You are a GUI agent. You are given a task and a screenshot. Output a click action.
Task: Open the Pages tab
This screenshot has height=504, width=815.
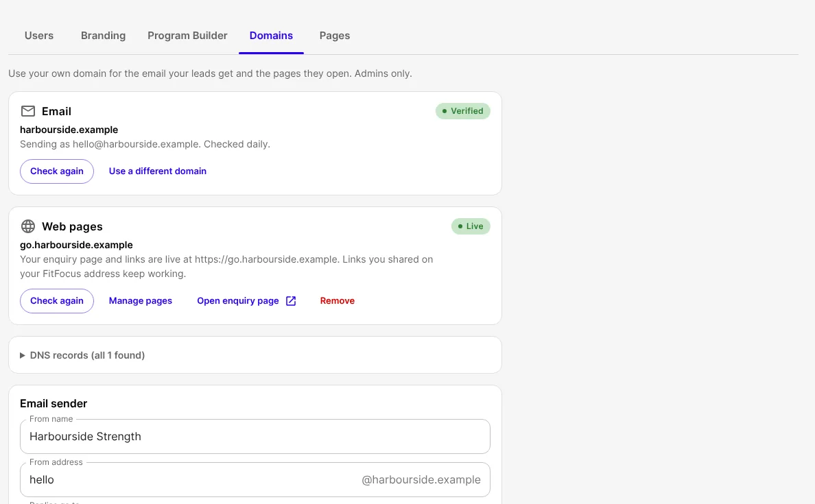334,36
